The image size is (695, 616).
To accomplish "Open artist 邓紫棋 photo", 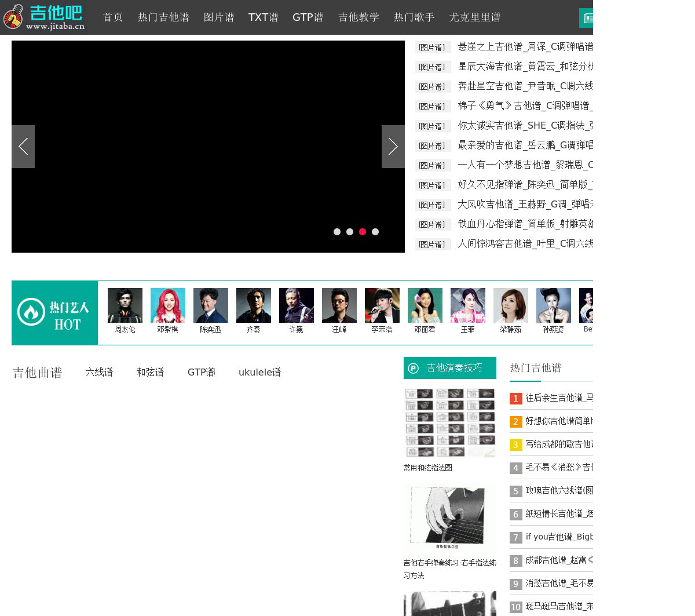I will 168,305.
